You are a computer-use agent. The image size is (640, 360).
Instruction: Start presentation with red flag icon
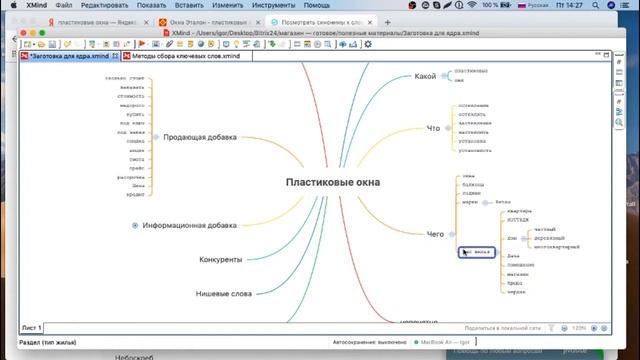(x=142, y=44)
